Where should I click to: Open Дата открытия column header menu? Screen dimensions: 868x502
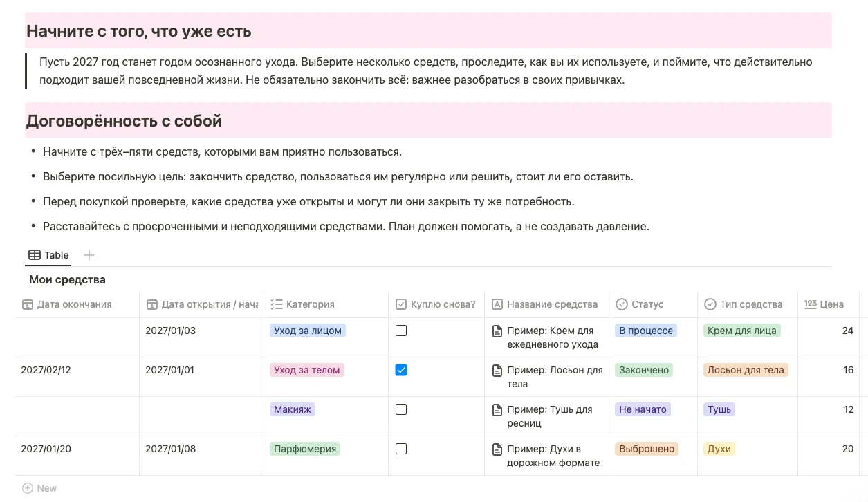(201, 304)
